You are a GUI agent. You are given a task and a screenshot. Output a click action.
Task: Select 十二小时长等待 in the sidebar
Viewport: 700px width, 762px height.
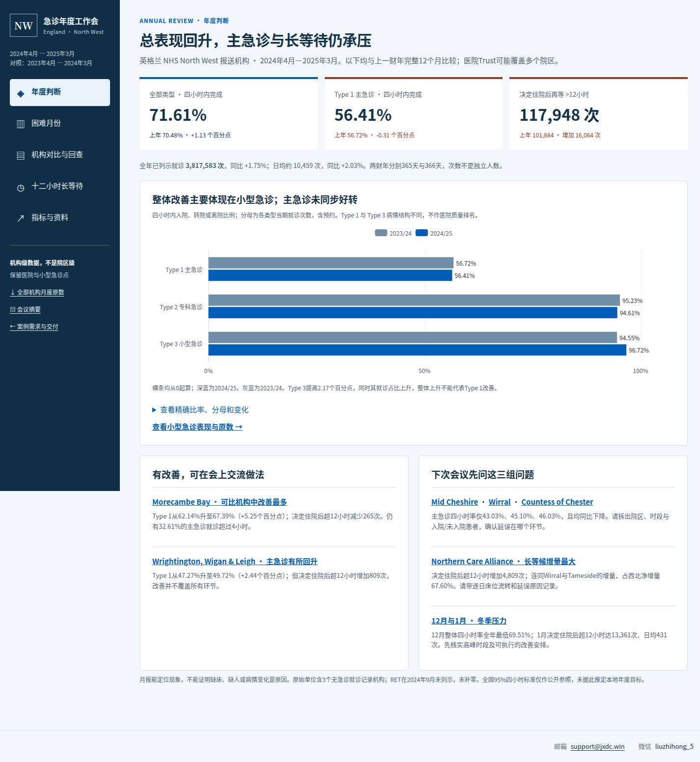[x=60, y=187]
